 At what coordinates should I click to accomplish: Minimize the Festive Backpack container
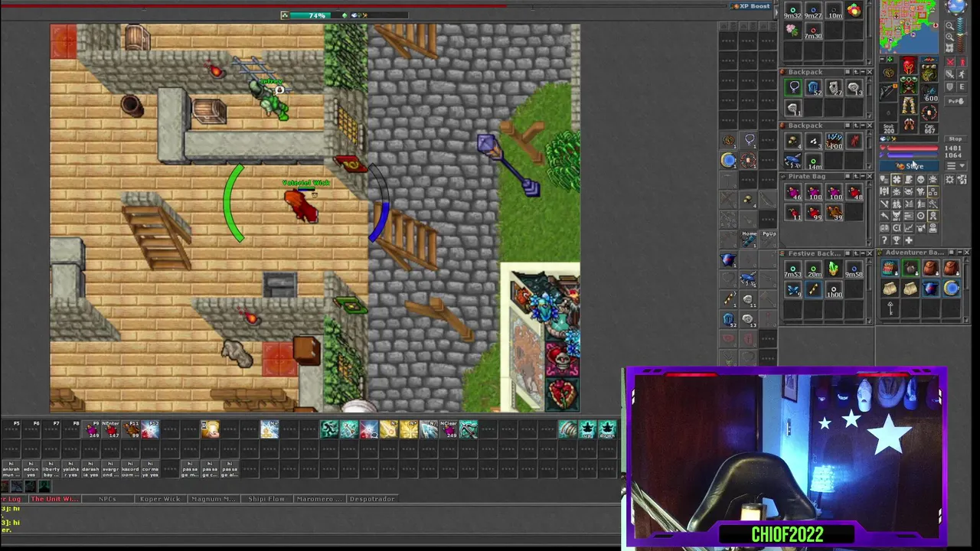(863, 253)
